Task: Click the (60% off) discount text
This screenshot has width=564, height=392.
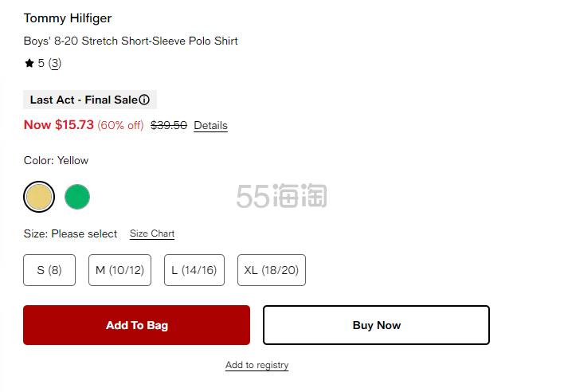Action: click(x=120, y=125)
